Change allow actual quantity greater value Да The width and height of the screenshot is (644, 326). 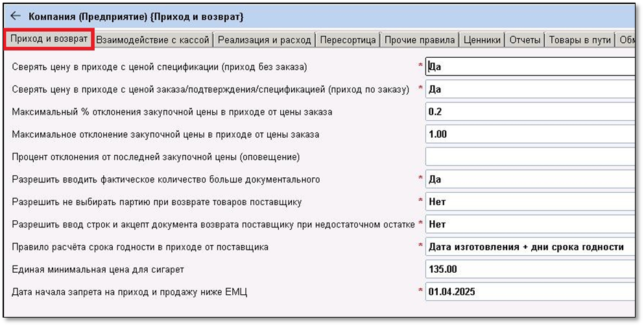529,179
